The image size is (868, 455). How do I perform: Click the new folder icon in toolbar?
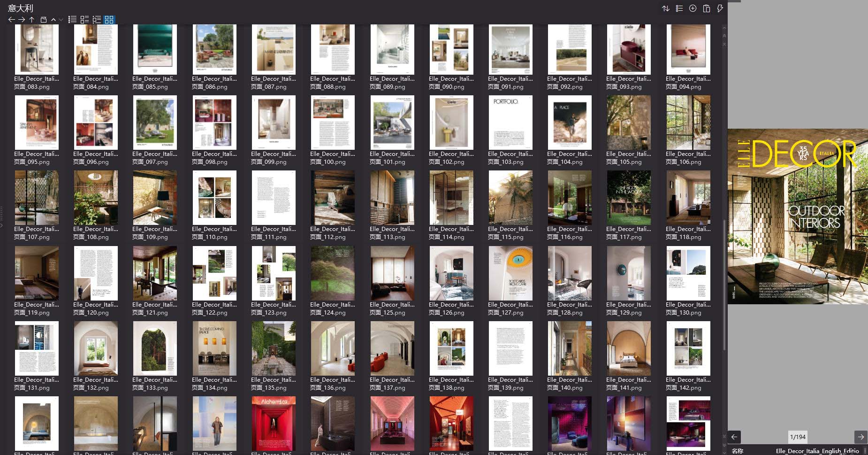44,20
